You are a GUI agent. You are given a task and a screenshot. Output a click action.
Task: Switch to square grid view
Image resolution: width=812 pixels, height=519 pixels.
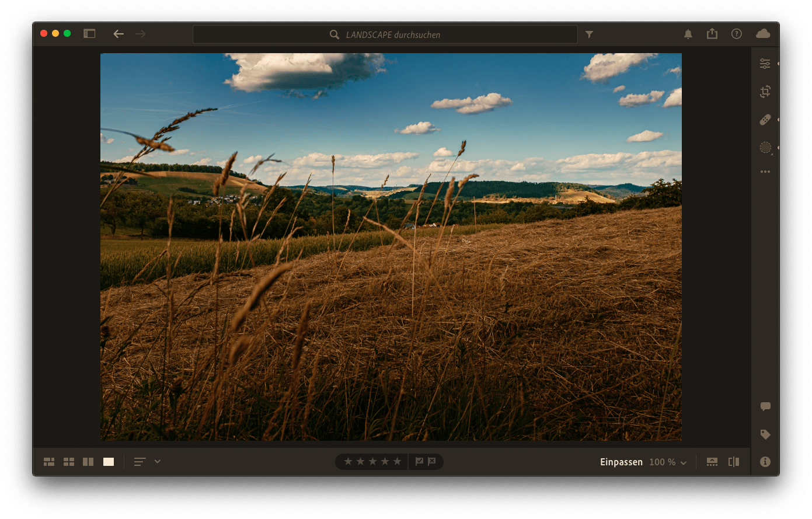(69, 462)
